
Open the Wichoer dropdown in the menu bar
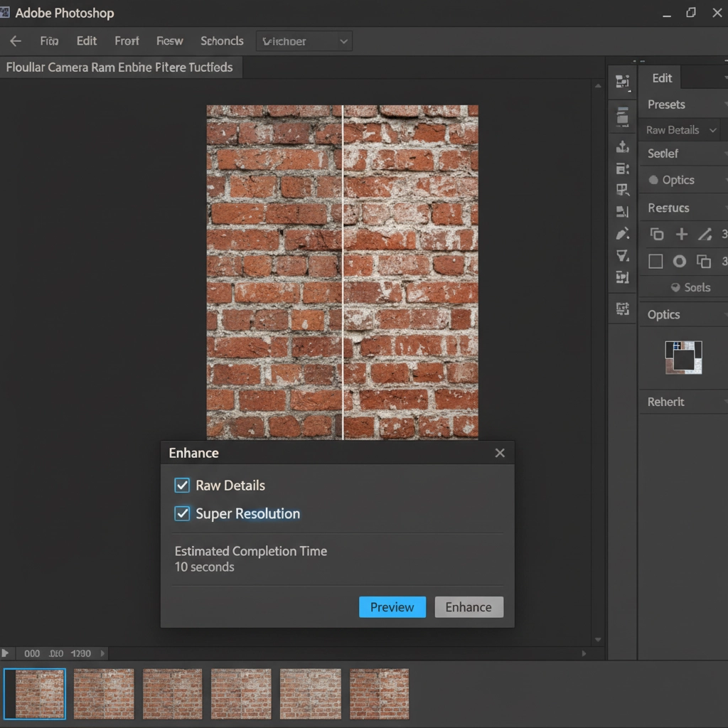click(304, 41)
